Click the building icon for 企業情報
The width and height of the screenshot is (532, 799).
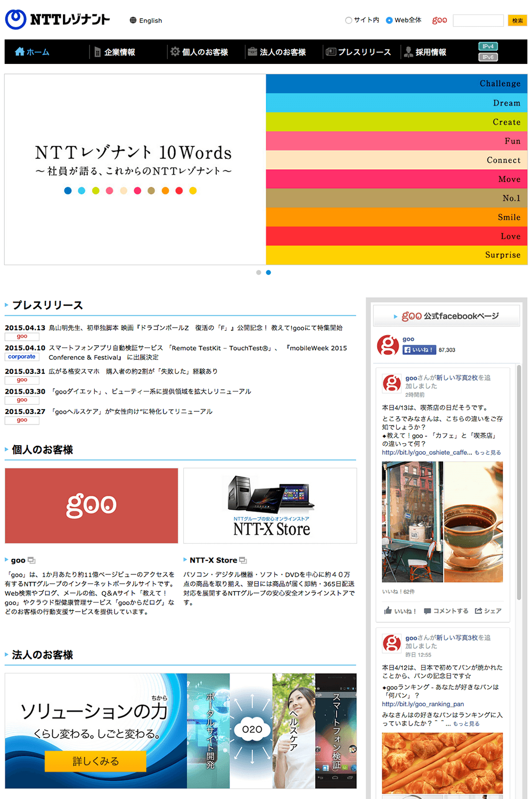click(97, 52)
